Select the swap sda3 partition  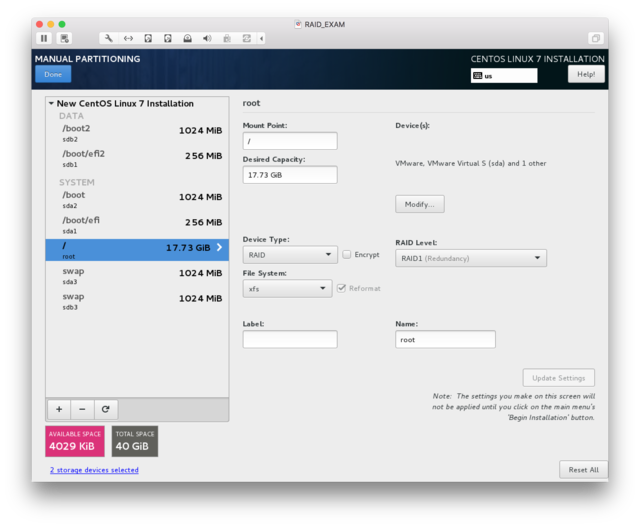pyautogui.click(x=136, y=276)
